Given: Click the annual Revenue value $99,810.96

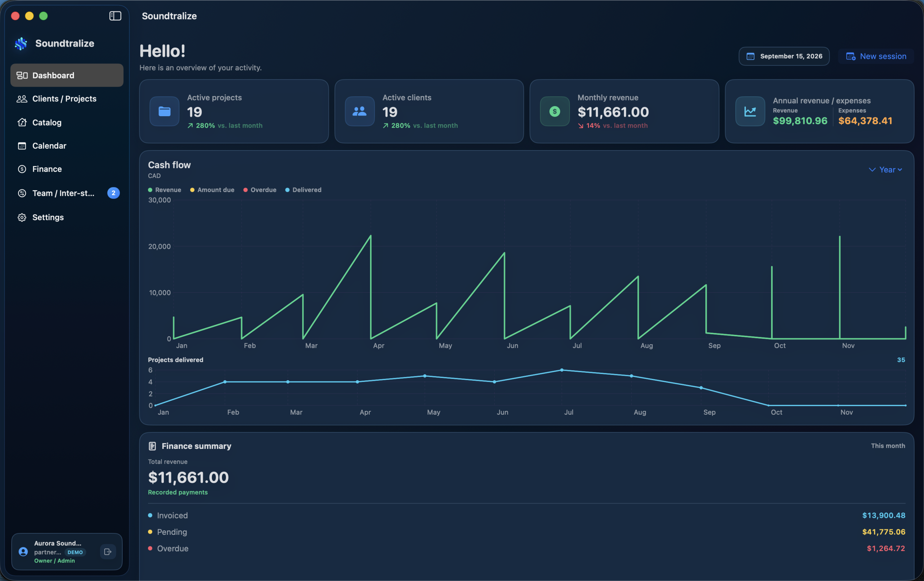Looking at the screenshot, I should click(x=800, y=121).
